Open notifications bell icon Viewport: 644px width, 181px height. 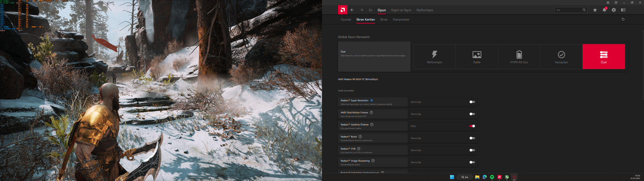[604, 10]
